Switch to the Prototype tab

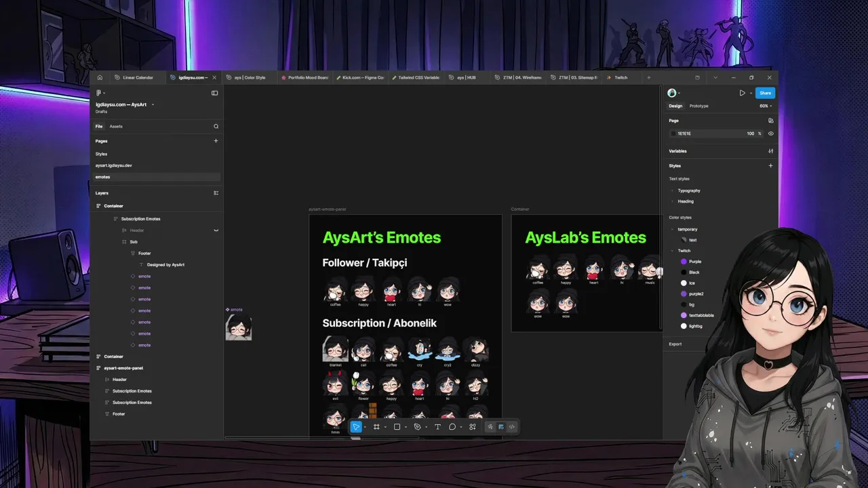(x=699, y=106)
